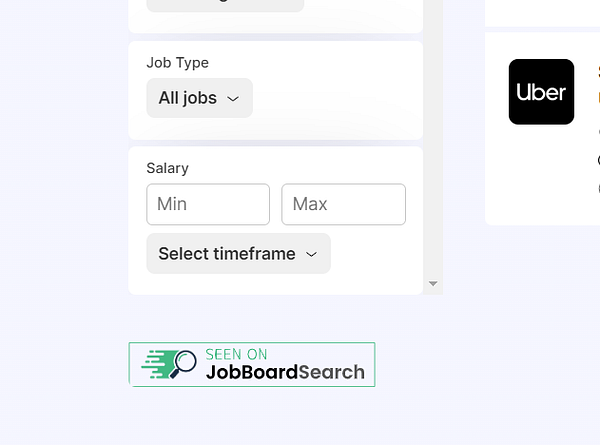Open the All jobs dropdown

pyautogui.click(x=199, y=98)
